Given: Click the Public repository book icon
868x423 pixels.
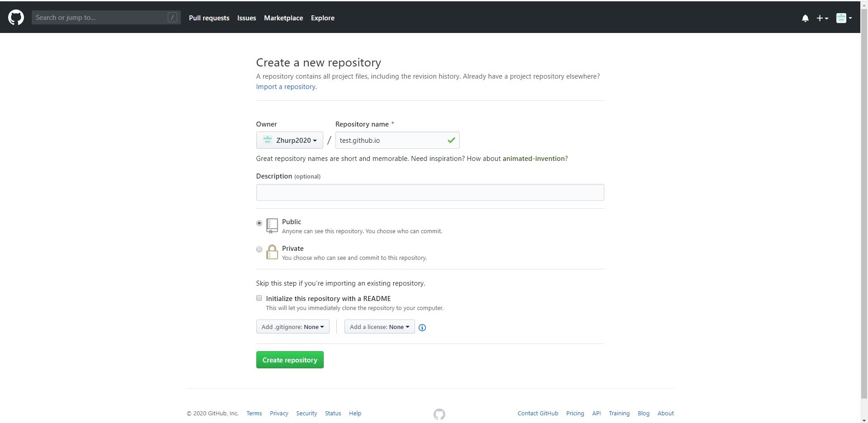Looking at the screenshot, I should 272,226.
